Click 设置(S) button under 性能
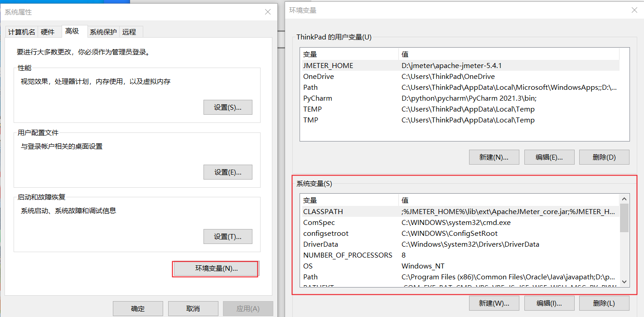 pos(228,107)
